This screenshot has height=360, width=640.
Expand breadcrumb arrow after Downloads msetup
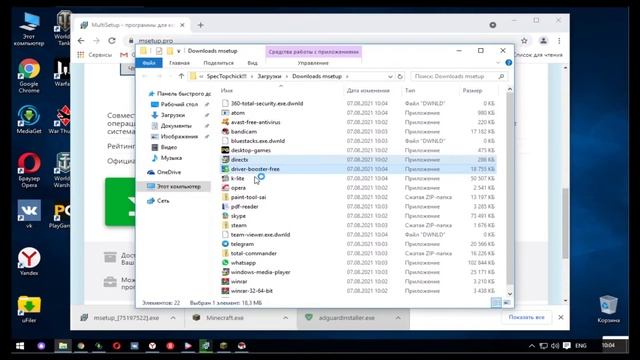click(347, 76)
